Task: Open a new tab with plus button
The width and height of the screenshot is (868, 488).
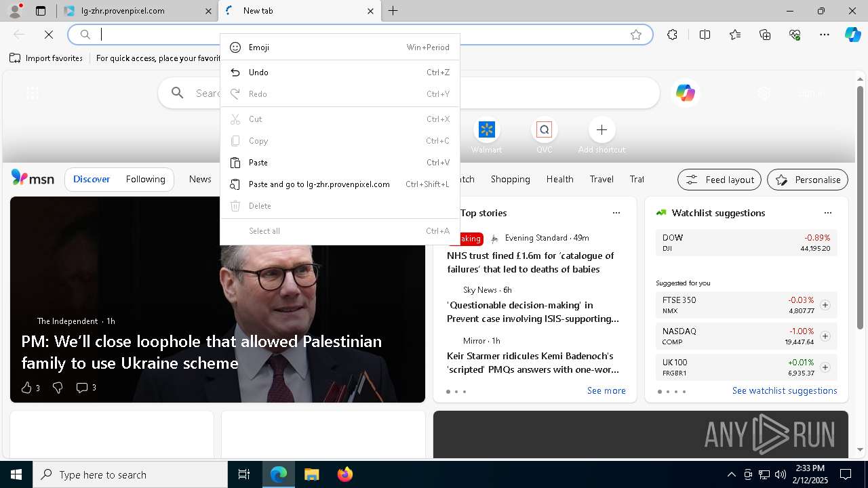Action: (x=393, y=11)
